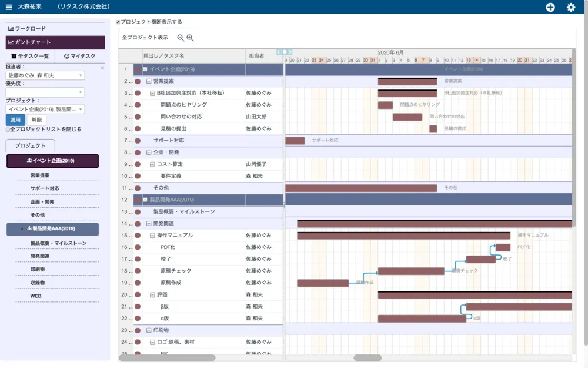Toggle 全プロジェクトリストを閉じる checkbox
588x368 pixels.
(8, 130)
